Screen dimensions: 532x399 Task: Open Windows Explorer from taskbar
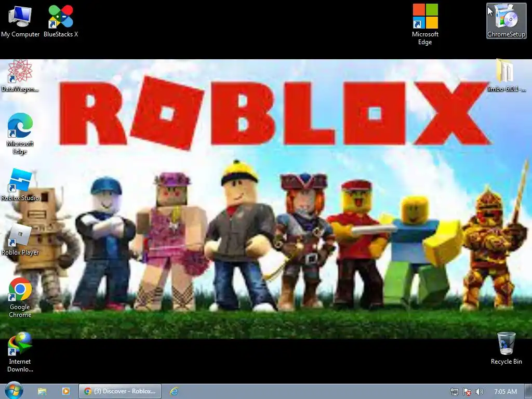point(42,391)
